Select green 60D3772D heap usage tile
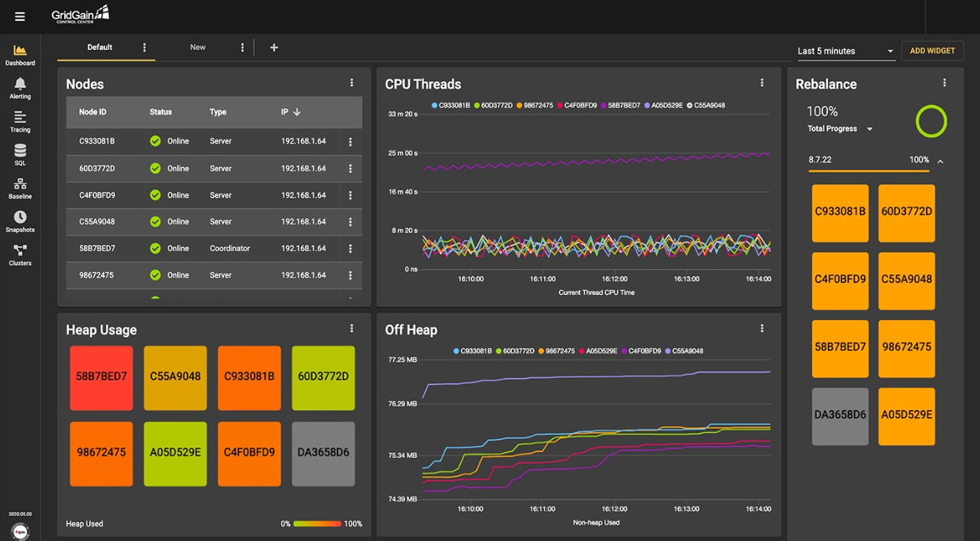 point(323,378)
